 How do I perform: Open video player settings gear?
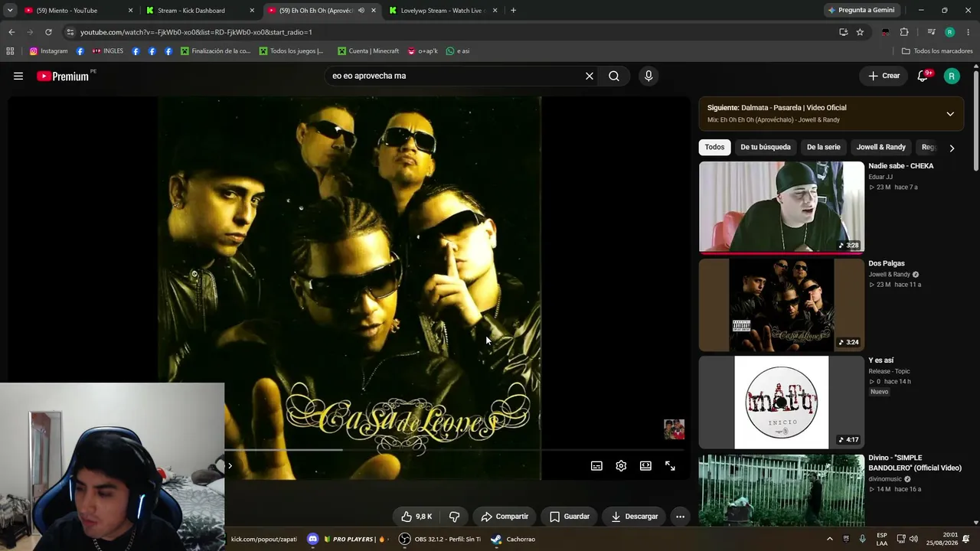tap(621, 465)
